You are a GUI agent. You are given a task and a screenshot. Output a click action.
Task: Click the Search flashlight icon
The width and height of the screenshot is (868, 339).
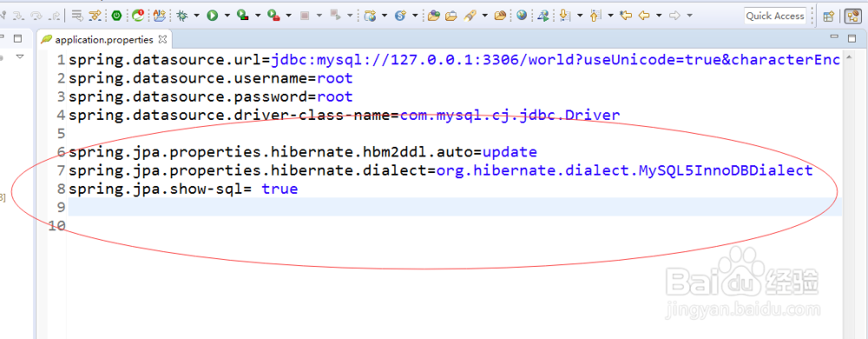pos(470,16)
